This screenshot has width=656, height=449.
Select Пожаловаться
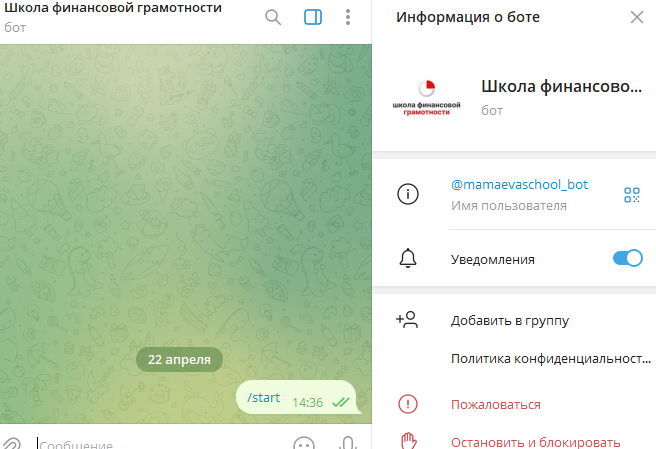[x=495, y=405]
